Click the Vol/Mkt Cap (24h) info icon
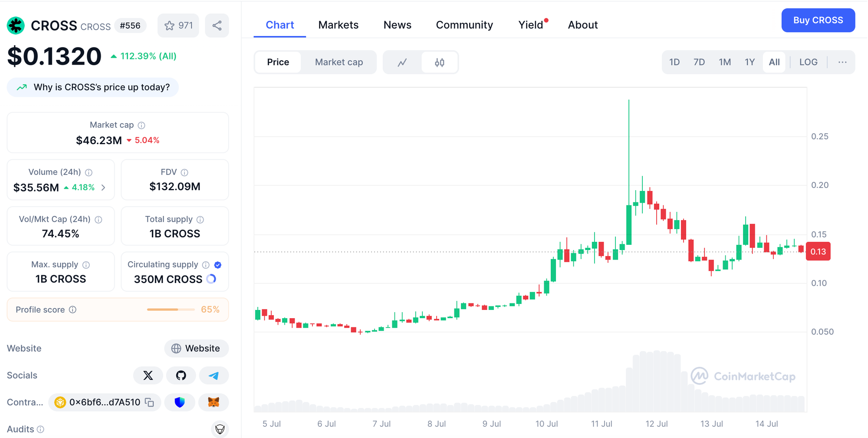Viewport: 868px width, 438px height. [x=99, y=220]
